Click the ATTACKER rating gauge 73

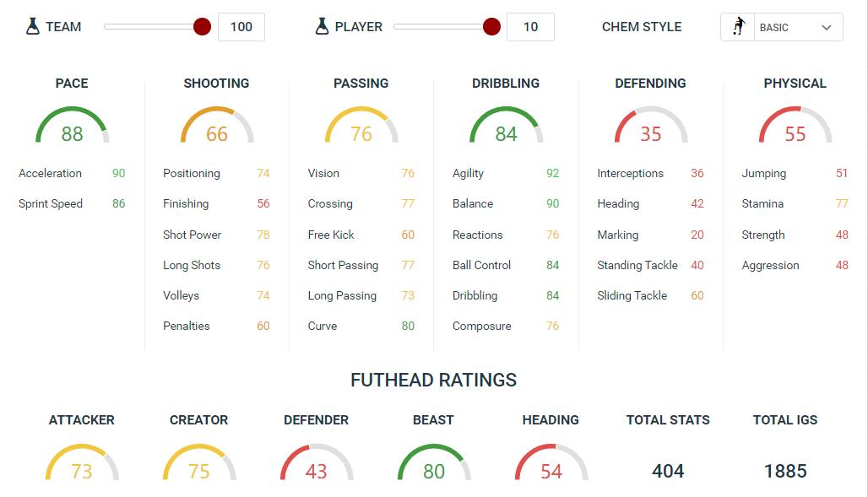(x=82, y=462)
